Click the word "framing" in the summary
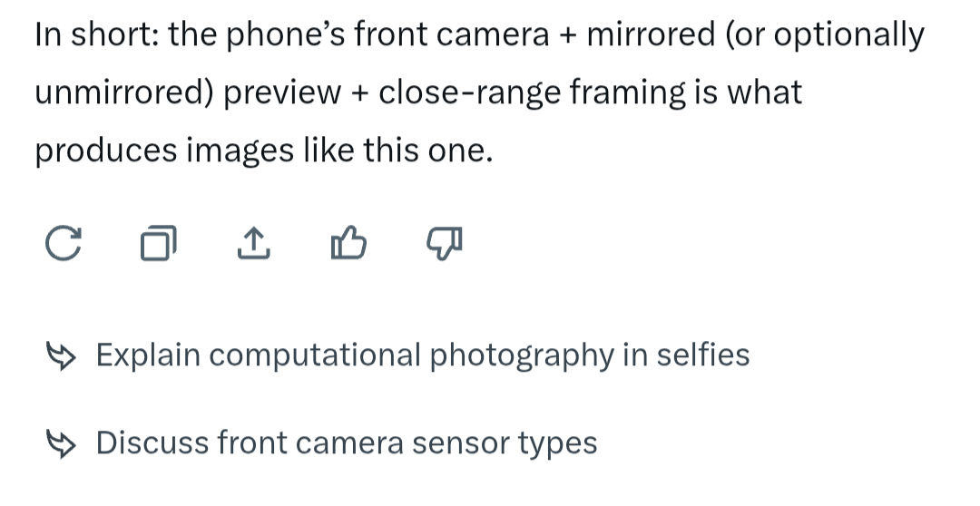 [x=628, y=92]
